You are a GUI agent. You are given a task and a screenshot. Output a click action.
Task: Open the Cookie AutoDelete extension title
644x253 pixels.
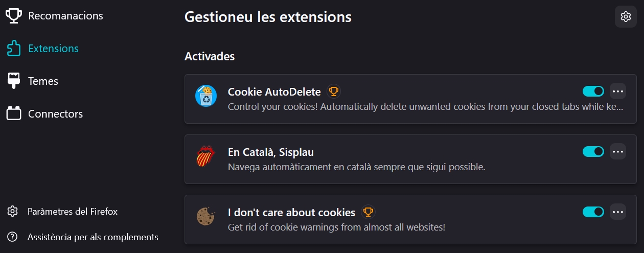point(274,92)
